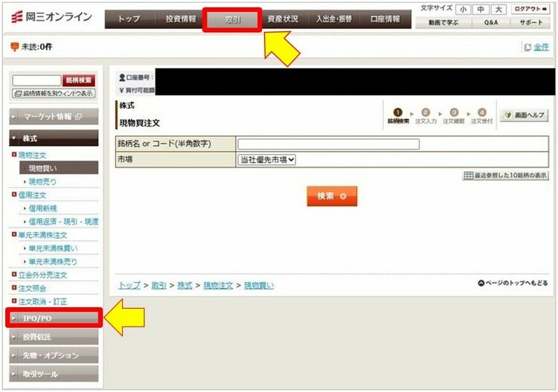The height and width of the screenshot is (392, 558).
Task: Click the unread messages icon
Action: pyautogui.click(x=15, y=47)
